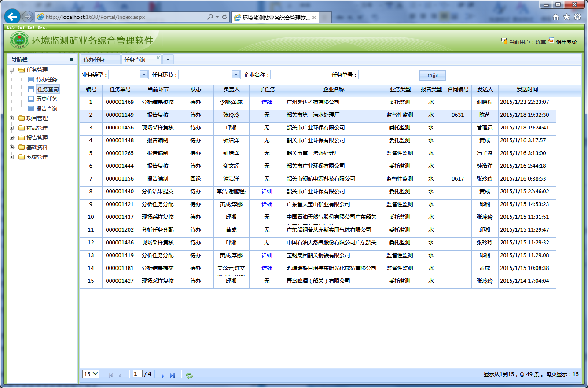Open the tab list dropdown arrow

168,59
